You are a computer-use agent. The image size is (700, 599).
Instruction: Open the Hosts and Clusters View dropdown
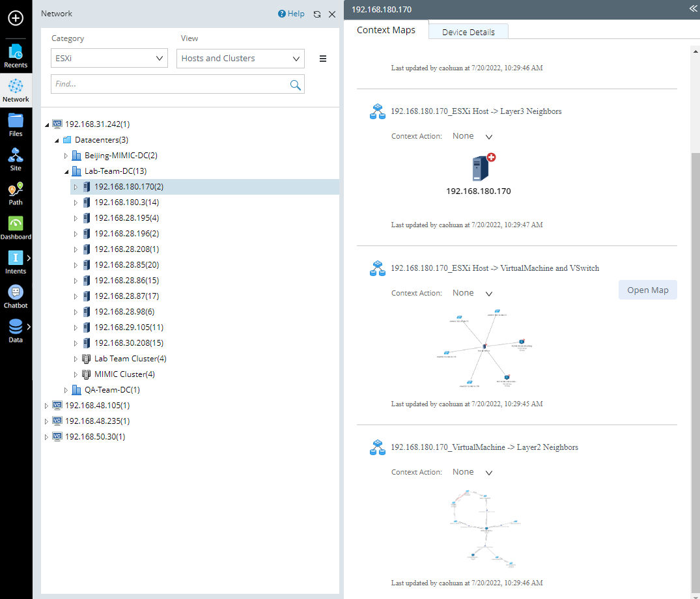(240, 59)
